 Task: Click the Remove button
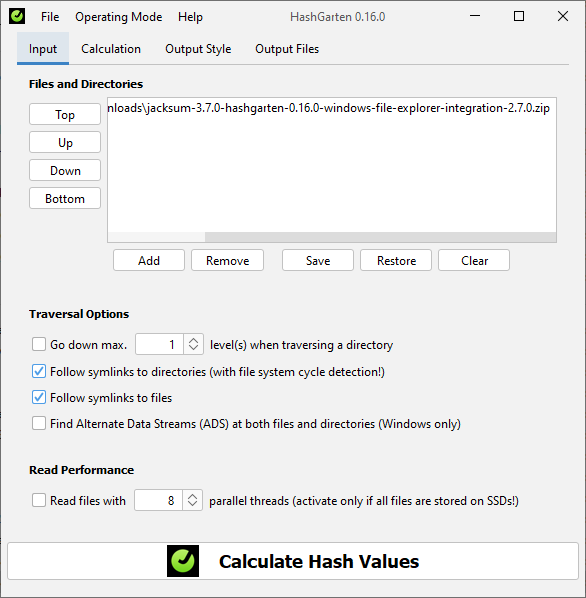[x=227, y=260]
